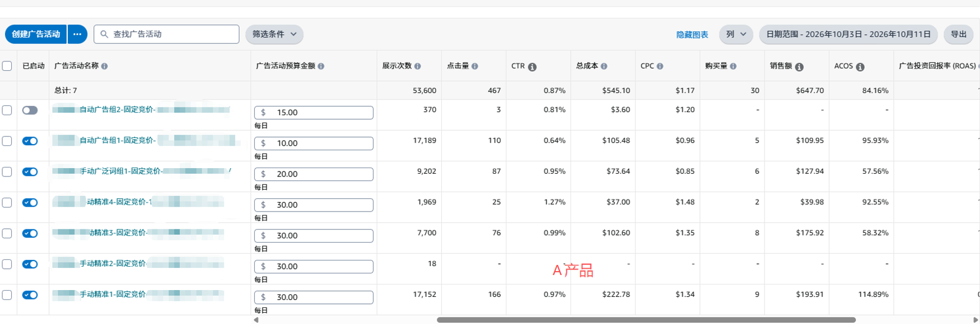Click the 手动精准1 budget field showing 30.00
The height and width of the screenshot is (324, 980).
pos(314,297)
